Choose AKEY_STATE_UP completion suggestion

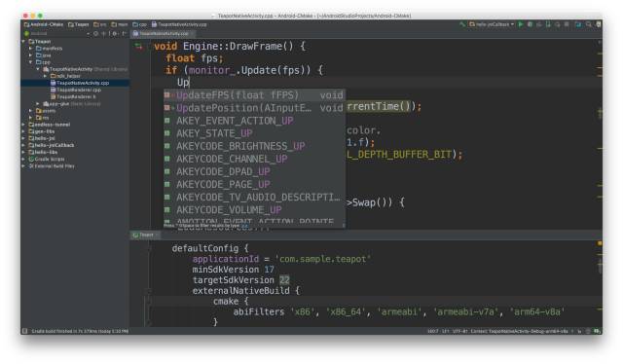[x=254, y=133]
